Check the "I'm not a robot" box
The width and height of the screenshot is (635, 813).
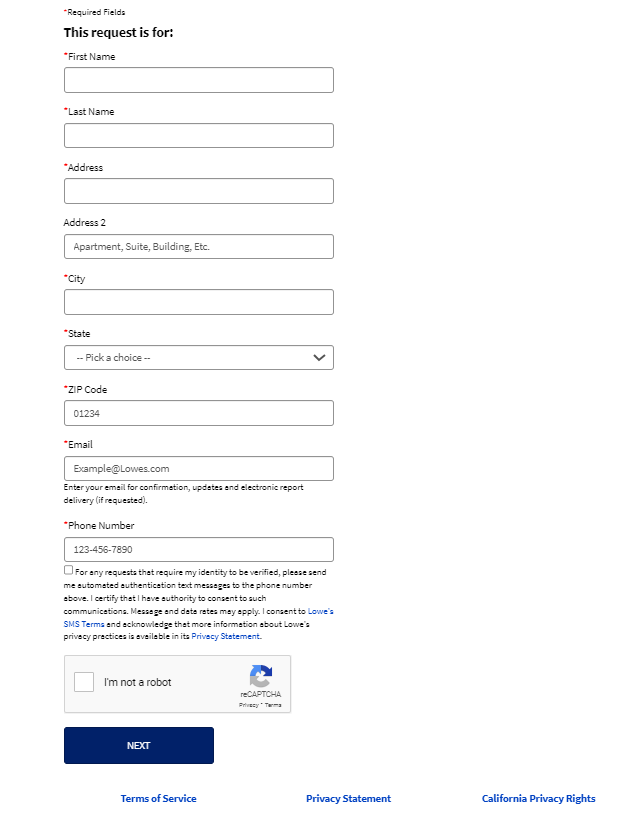point(84,682)
